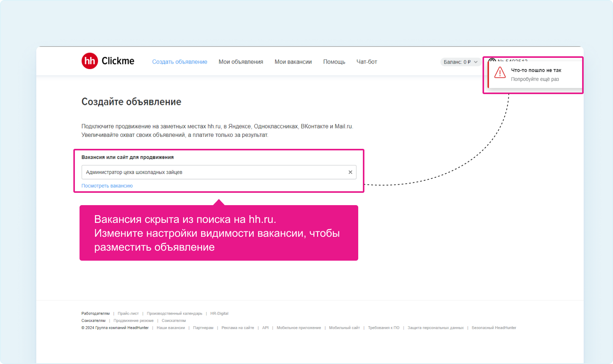The height and width of the screenshot is (364, 613).
Task: Open Мои вакансии section
Action: (293, 62)
